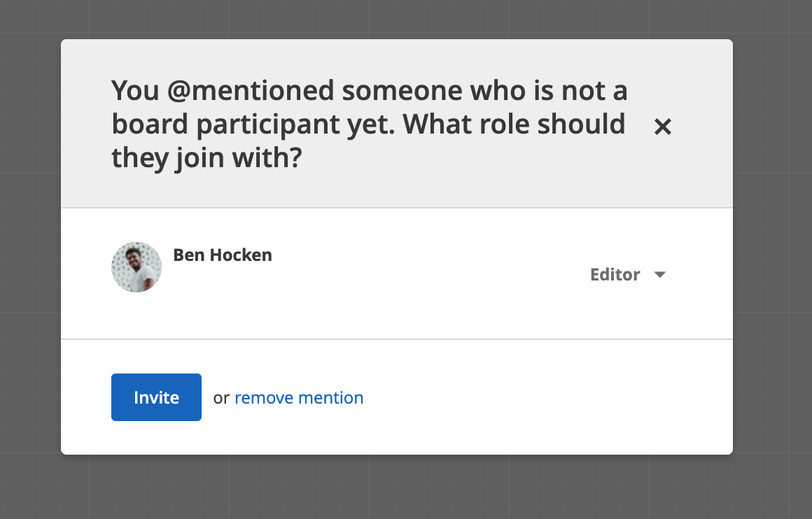Close the mention dialog with the X
The image size is (812, 519).
(x=662, y=127)
